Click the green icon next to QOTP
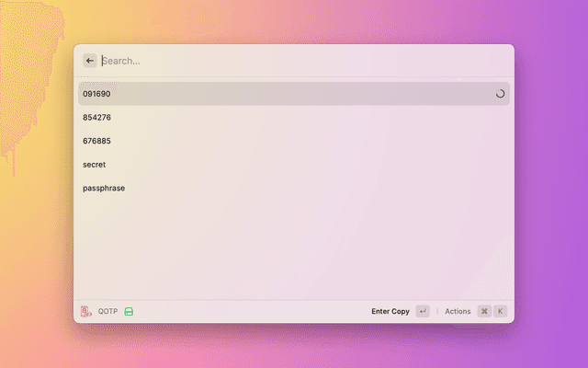 click(130, 312)
